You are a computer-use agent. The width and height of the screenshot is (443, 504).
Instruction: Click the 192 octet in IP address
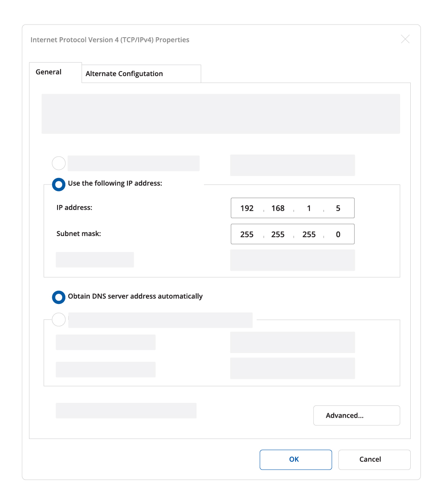(x=247, y=208)
